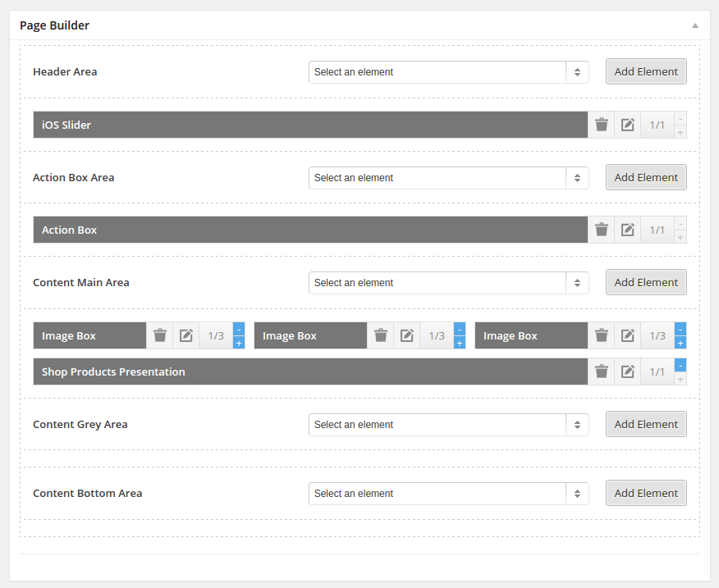
Task: Increase width of first Image Box
Action: click(239, 343)
